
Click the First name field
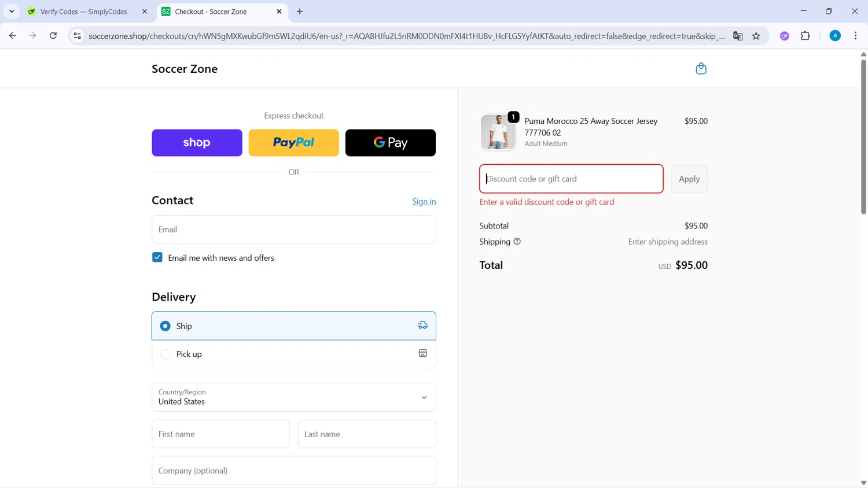220,434
